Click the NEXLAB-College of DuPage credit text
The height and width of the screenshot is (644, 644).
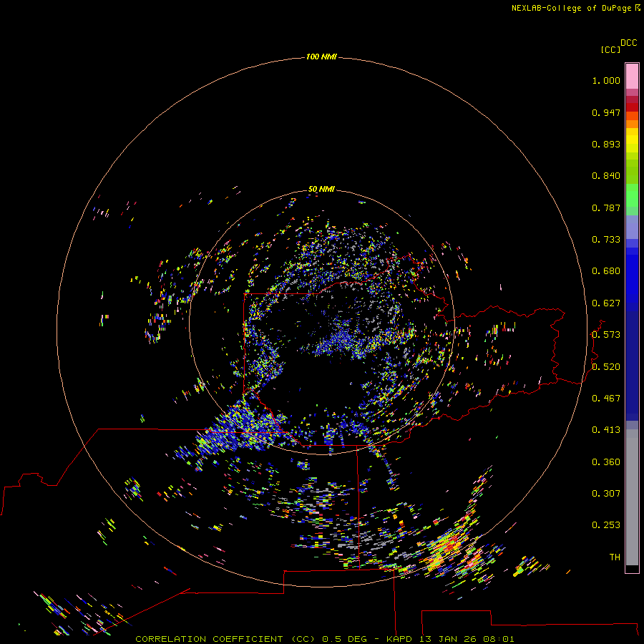click(x=575, y=8)
